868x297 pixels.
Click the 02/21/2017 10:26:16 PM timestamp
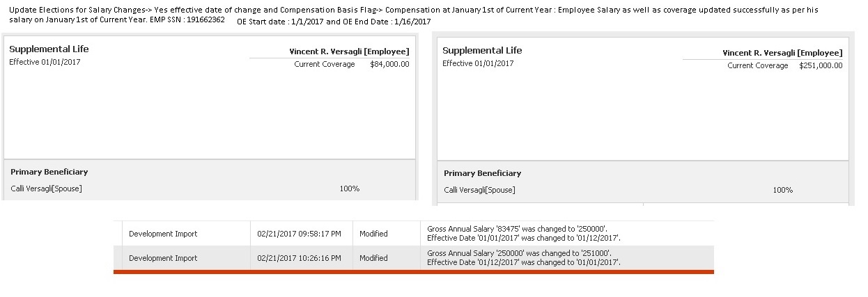pos(299,258)
